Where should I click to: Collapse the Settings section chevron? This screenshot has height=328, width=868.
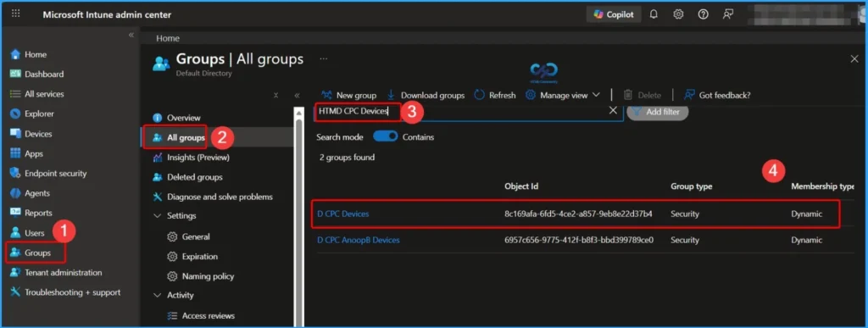[157, 216]
